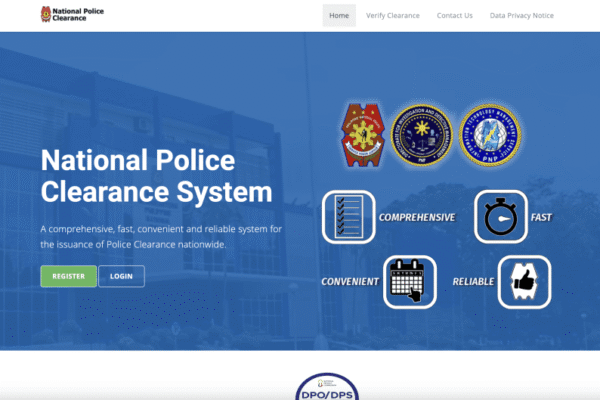Image resolution: width=600 pixels, height=400 pixels.
Task: View the Data Privacy Notice
Action: coord(522,15)
